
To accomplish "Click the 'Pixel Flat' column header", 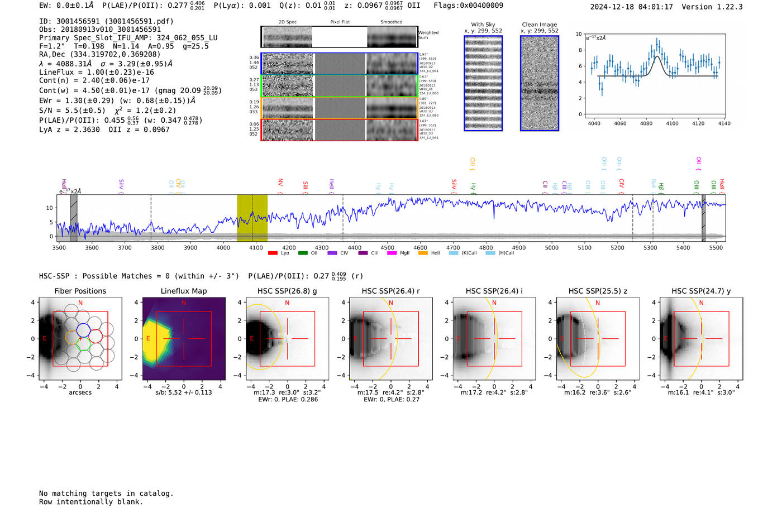I will coord(340,22).
